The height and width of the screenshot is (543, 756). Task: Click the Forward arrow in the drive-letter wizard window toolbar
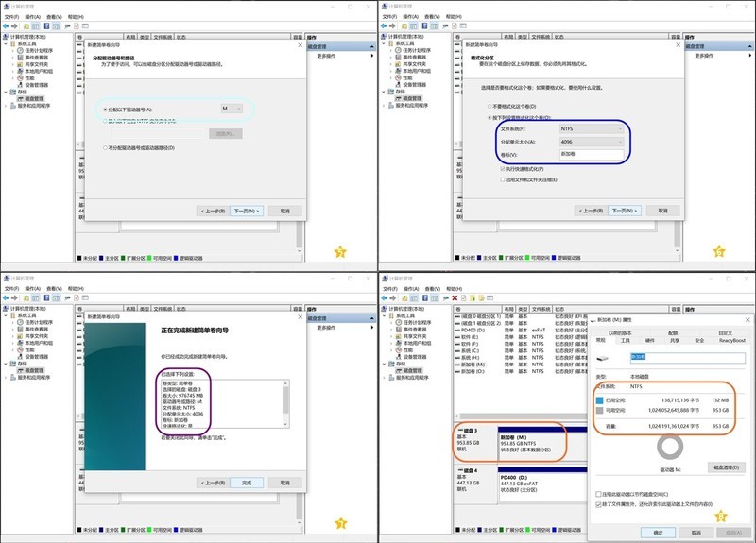[x=14, y=26]
